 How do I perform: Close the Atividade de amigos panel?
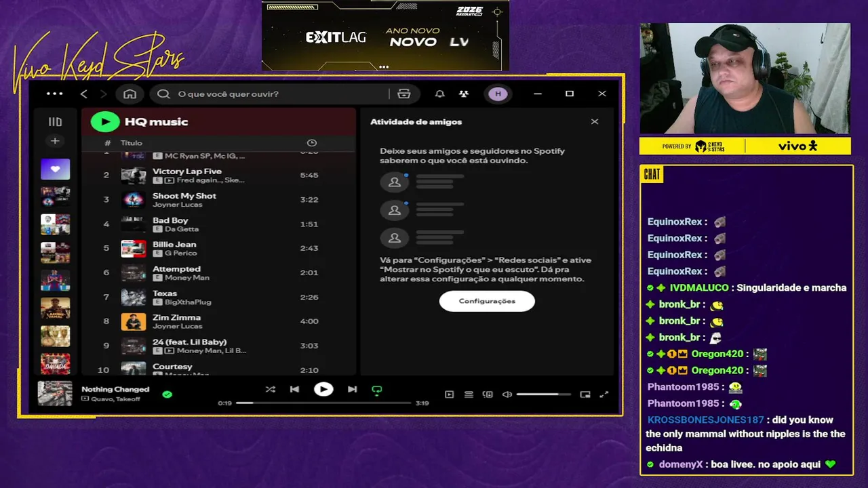tap(595, 122)
